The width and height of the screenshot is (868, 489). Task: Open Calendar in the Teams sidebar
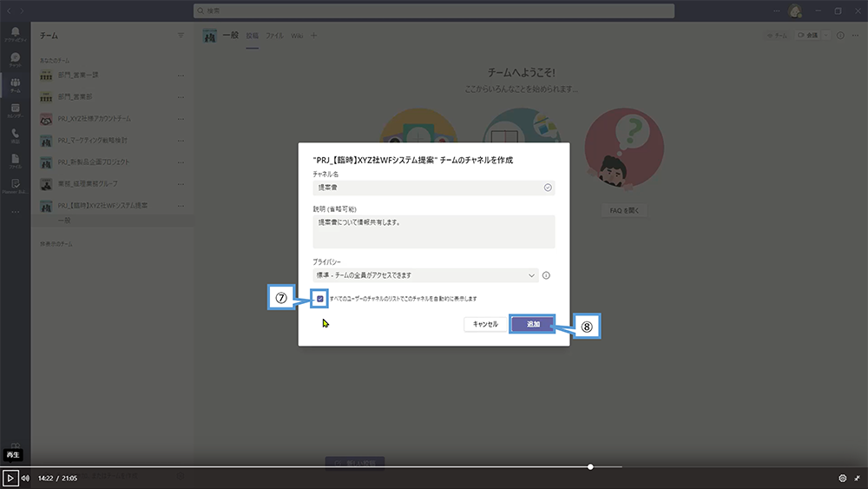16,110
